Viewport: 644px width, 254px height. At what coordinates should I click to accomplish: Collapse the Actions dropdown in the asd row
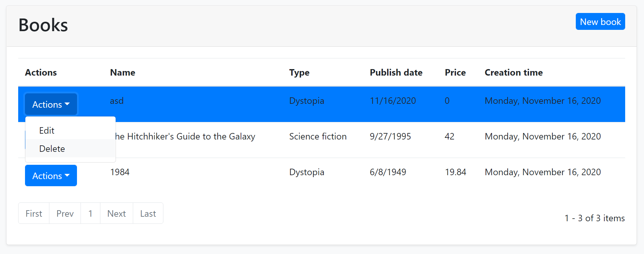pyautogui.click(x=51, y=104)
